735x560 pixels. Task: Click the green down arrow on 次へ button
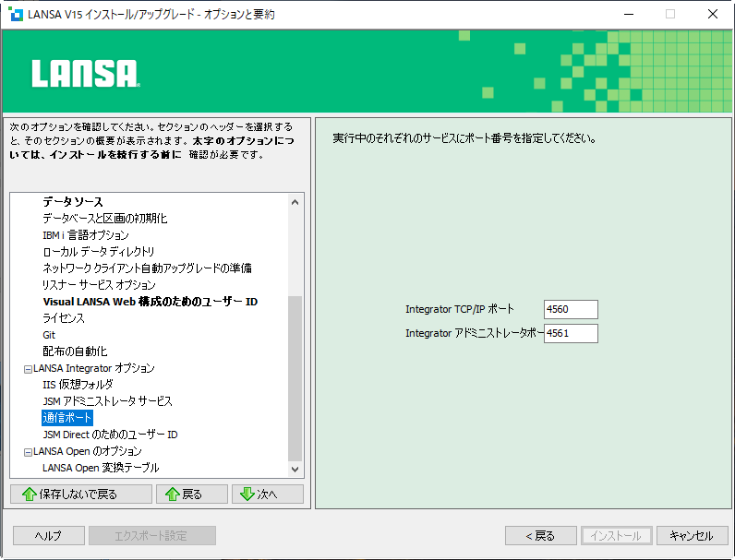tap(247, 494)
